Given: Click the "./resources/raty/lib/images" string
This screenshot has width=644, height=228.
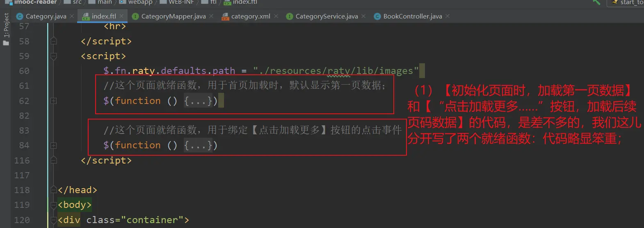Looking at the screenshot, I should click(336, 71).
